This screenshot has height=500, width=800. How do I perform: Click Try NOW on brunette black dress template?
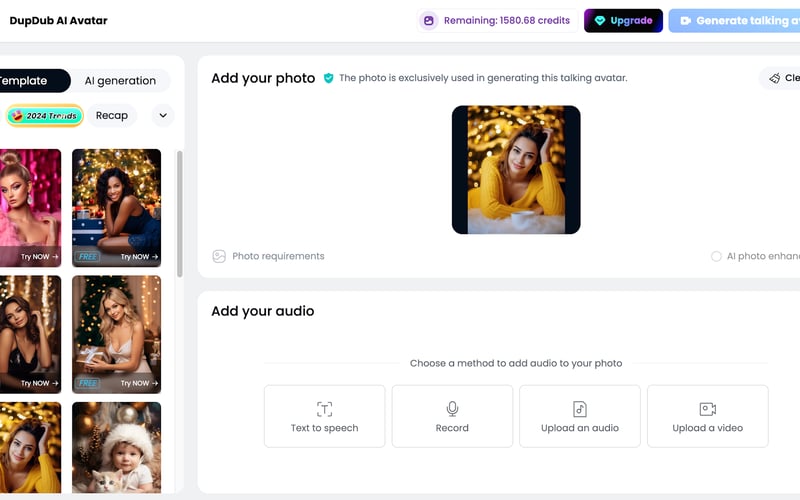[x=39, y=383]
